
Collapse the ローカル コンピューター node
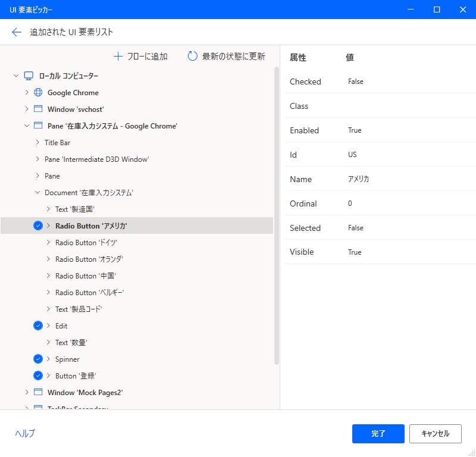point(16,76)
